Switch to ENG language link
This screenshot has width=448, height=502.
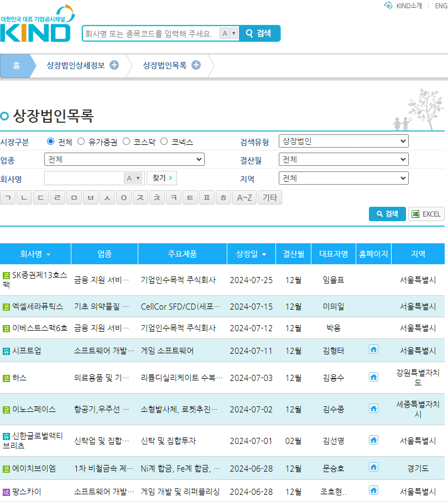(x=441, y=6)
